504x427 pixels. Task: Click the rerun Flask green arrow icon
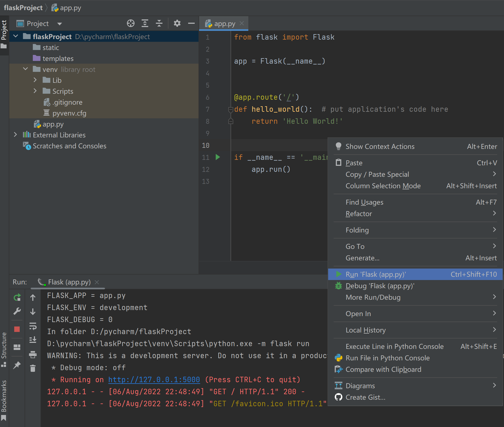point(17,297)
